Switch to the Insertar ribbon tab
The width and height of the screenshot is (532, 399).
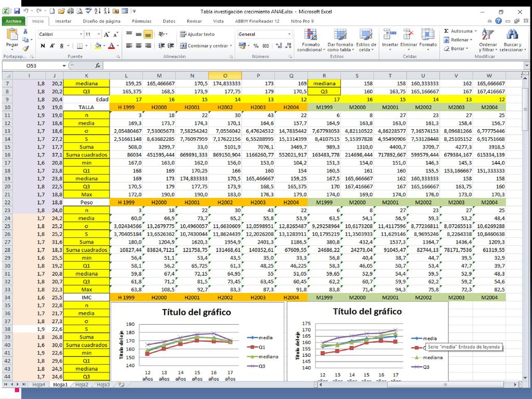(63, 21)
